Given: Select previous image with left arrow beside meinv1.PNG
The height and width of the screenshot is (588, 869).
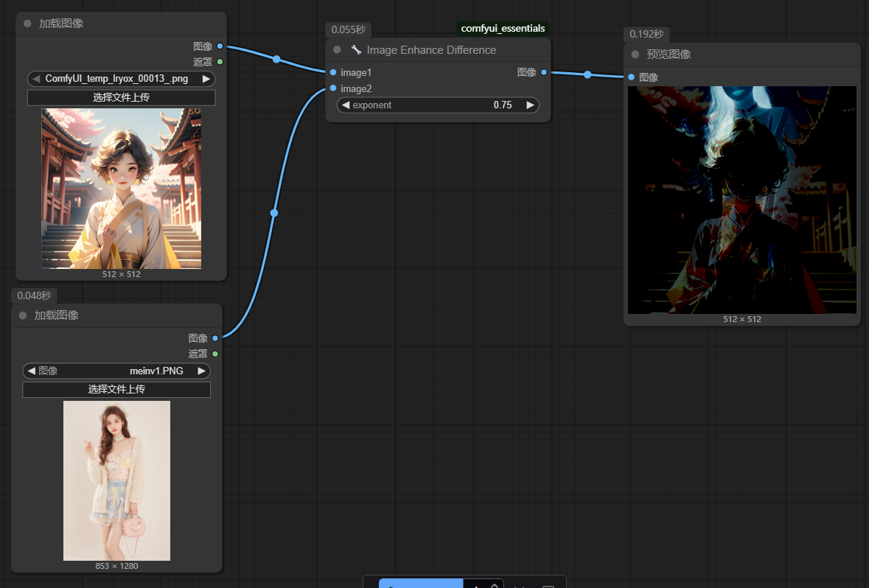Looking at the screenshot, I should coord(32,371).
